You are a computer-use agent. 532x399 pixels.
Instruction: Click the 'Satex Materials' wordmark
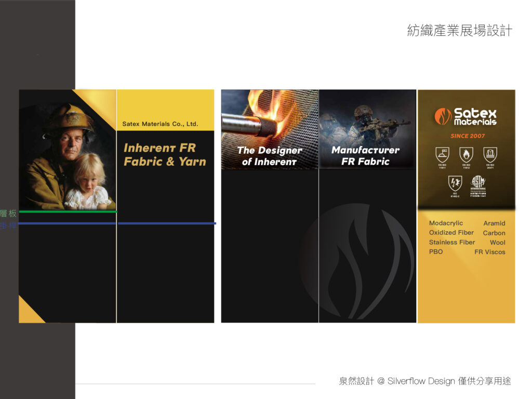tap(475, 117)
